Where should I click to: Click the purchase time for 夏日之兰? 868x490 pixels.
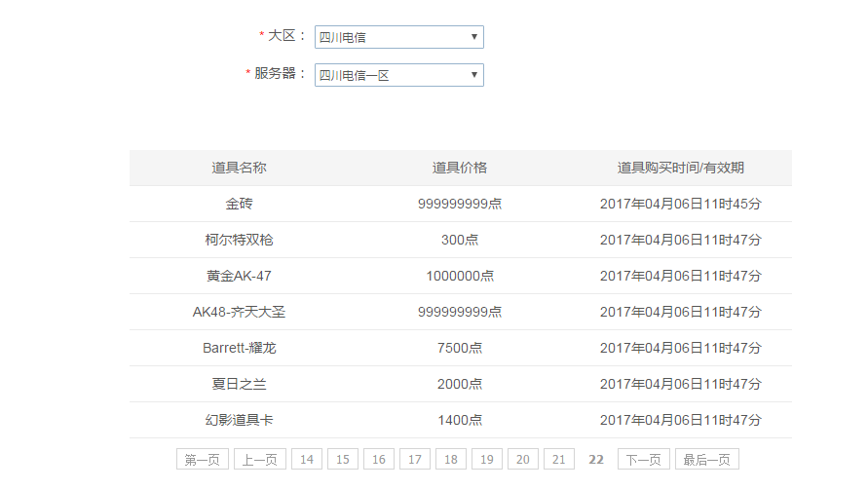point(680,384)
